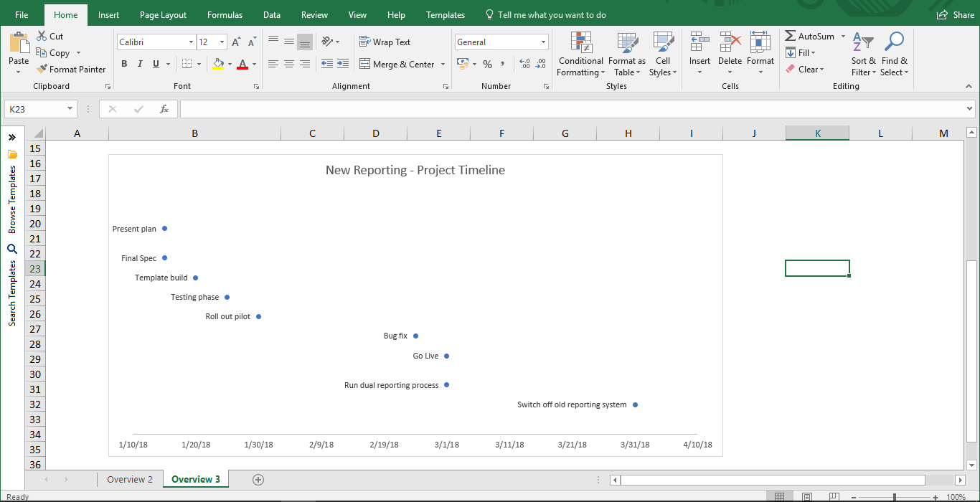Open Fill options
The height and width of the screenshot is (502, 980).
point(801,52)
